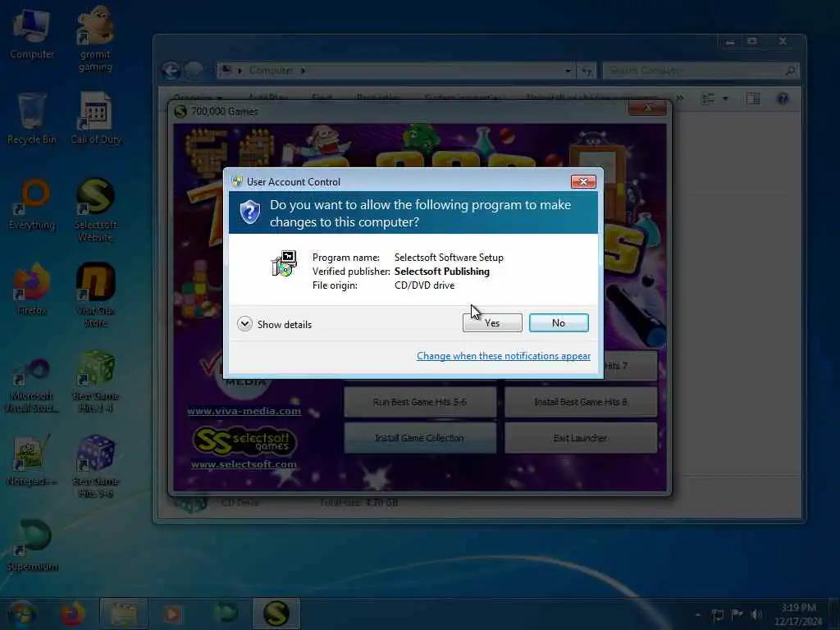Click Exit Launcher button
The width and height of the screenshot is (840, 630).
(x=581, y=438)
